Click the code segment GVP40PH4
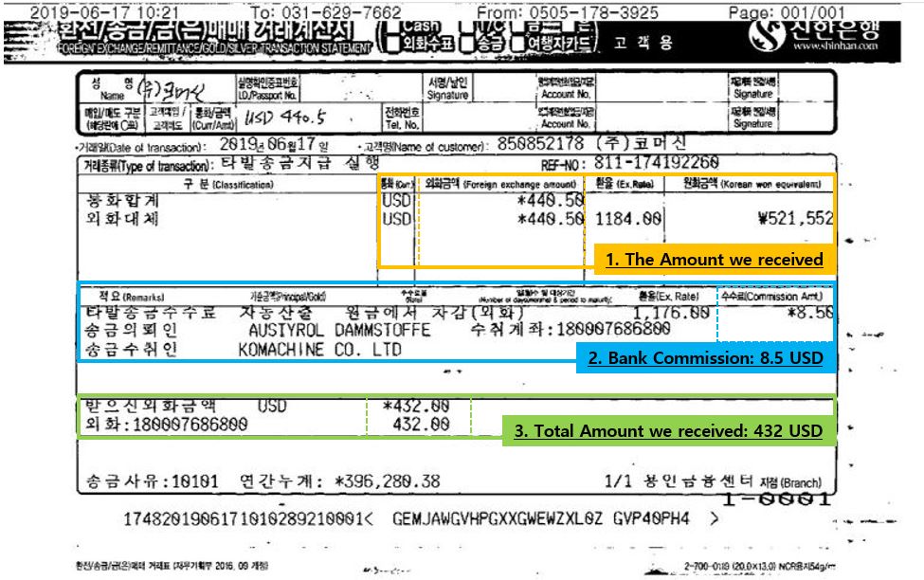The height and width of the screenshot is (580, 924). point(651,518)
